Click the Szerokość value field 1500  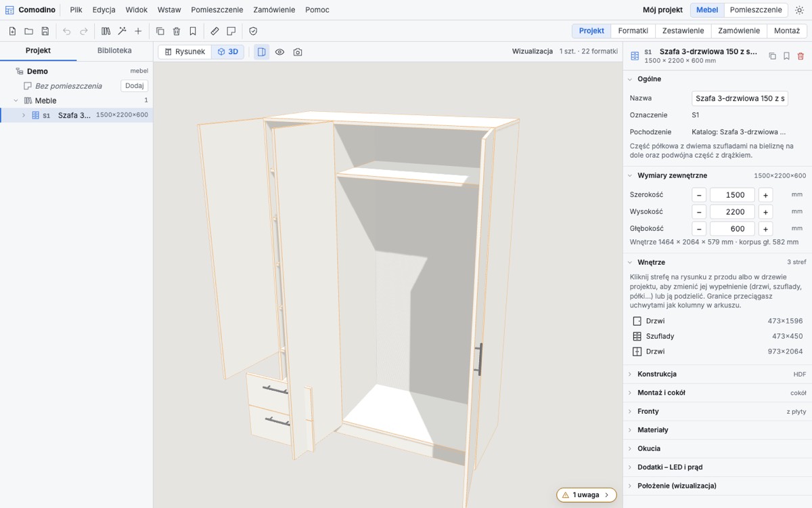[732, 195]
